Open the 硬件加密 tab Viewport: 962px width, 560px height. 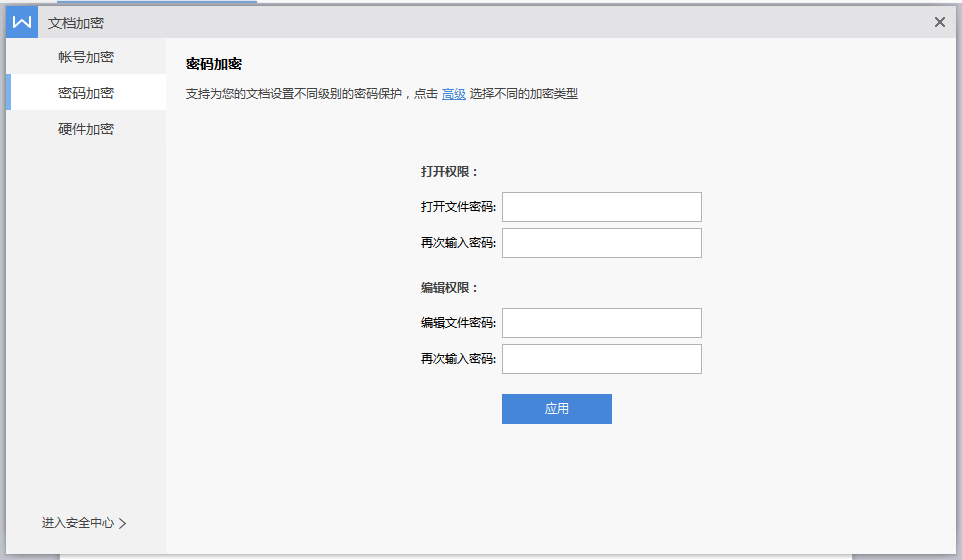(86, 129)
